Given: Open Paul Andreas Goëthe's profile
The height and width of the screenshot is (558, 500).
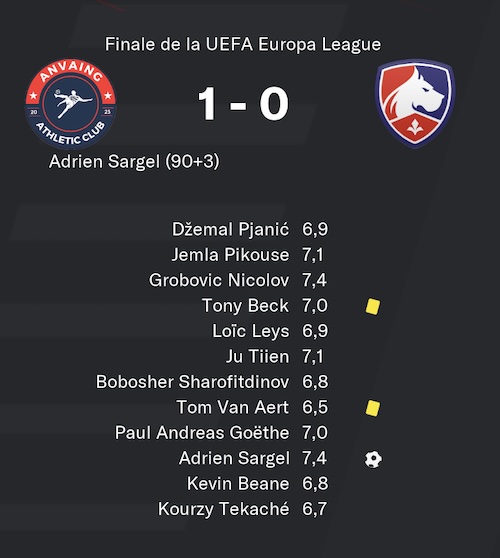Looking at the screenshot, I should pyautogui.click(x=202, y=433).
